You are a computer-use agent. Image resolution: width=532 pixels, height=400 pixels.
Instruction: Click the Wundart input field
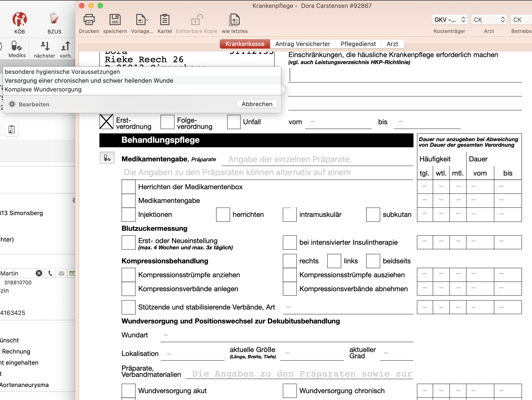pyautogui.click(x=287, y=335)
